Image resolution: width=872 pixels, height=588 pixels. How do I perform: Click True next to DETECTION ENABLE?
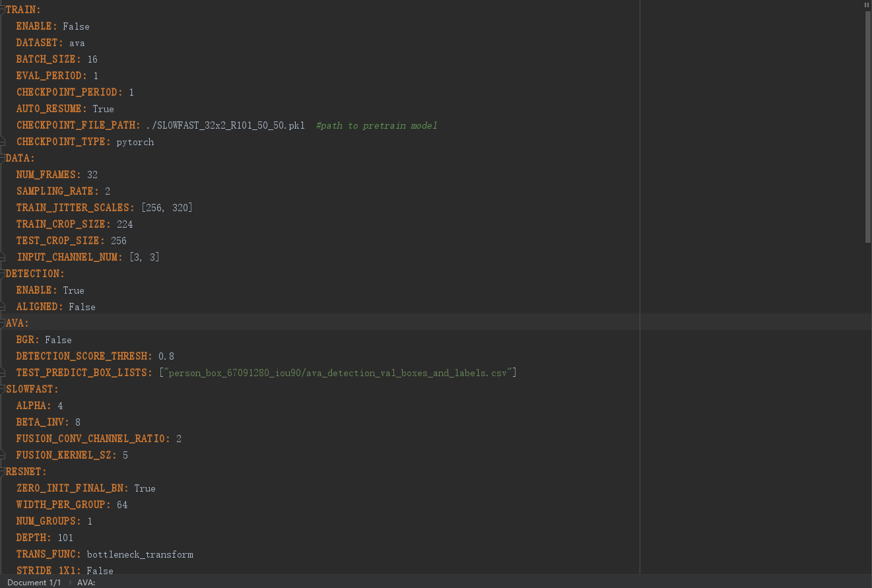tap(73, 290)
